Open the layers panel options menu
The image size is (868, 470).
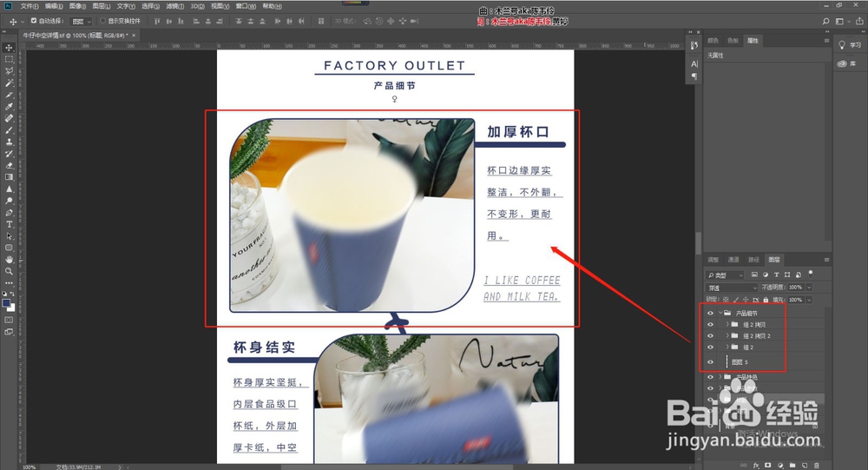[826, 260]
